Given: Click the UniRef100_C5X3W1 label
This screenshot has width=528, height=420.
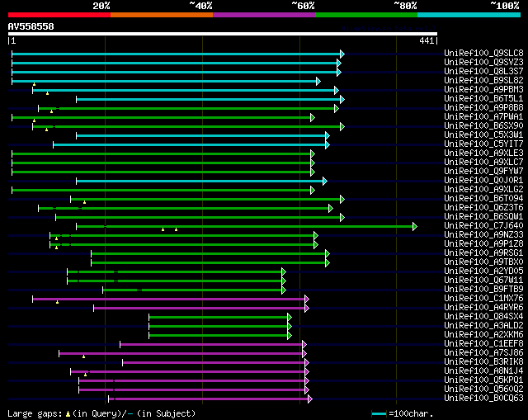Looking at the screenshot, I should click(483, 135).
